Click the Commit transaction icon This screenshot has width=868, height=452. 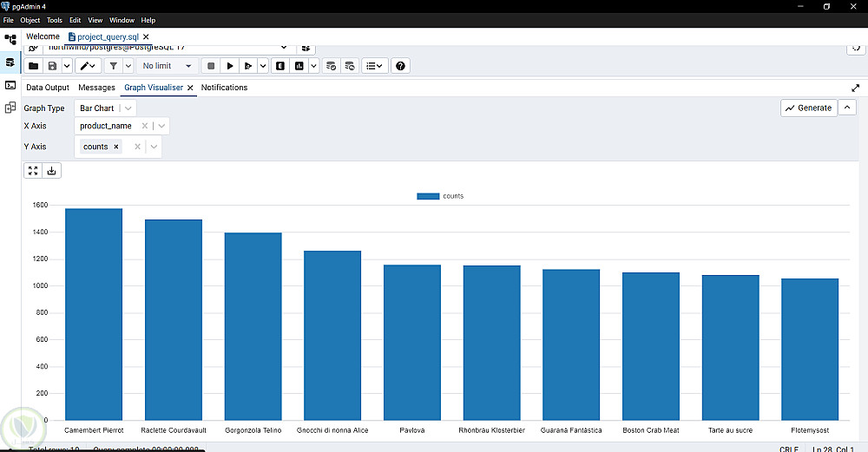click(x=331, y=66)
